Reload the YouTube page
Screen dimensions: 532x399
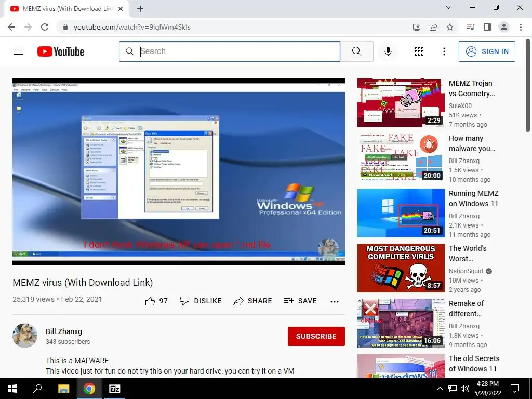pyautogui.click(x=45, y=27)
